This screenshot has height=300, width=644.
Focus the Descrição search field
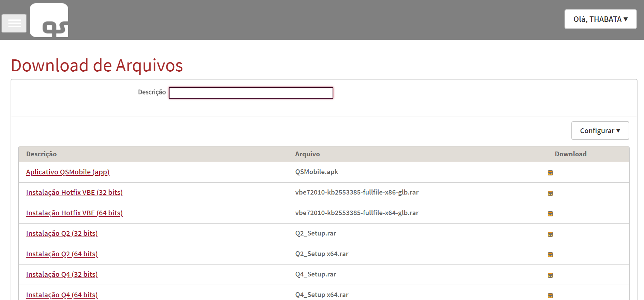(251, 93)
